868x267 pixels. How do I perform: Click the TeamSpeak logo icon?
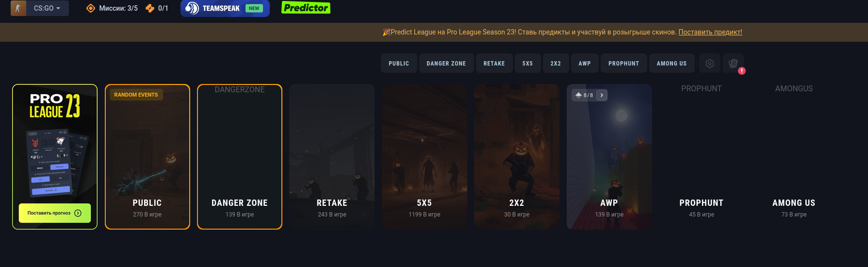click(x=192, y=8)
